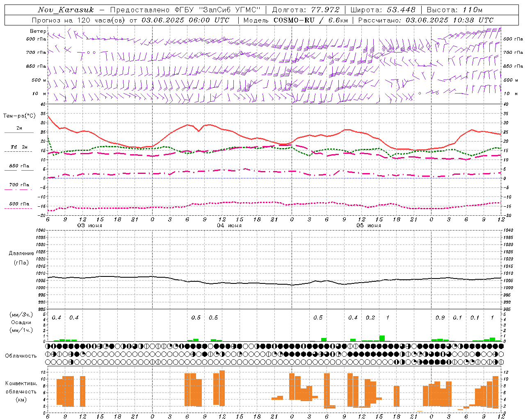Click the 'Конвективн.' convective cloud label
The image size is (525, 420).
(x=21, y=383)
